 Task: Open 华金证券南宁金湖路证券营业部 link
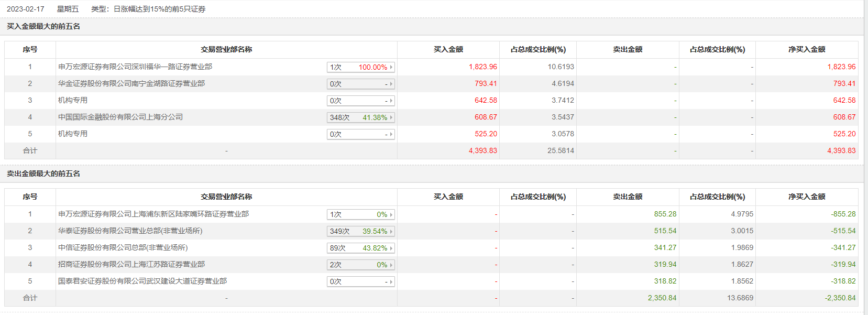click(131, 83)
